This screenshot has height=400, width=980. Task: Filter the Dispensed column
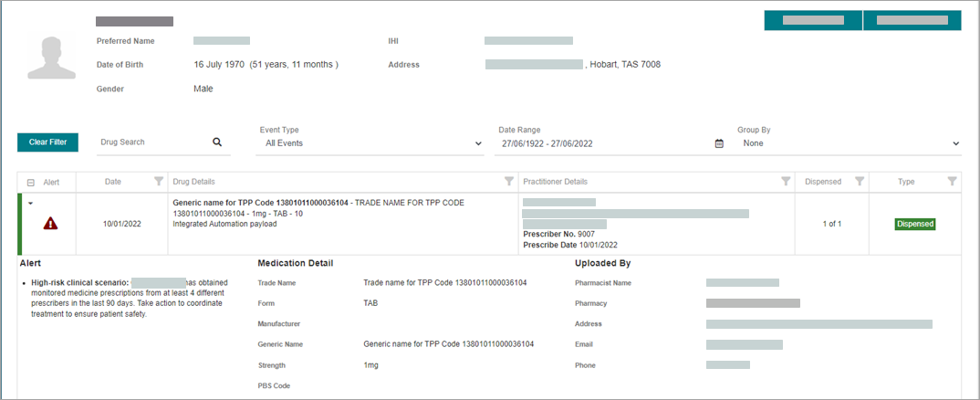point(859,182)
